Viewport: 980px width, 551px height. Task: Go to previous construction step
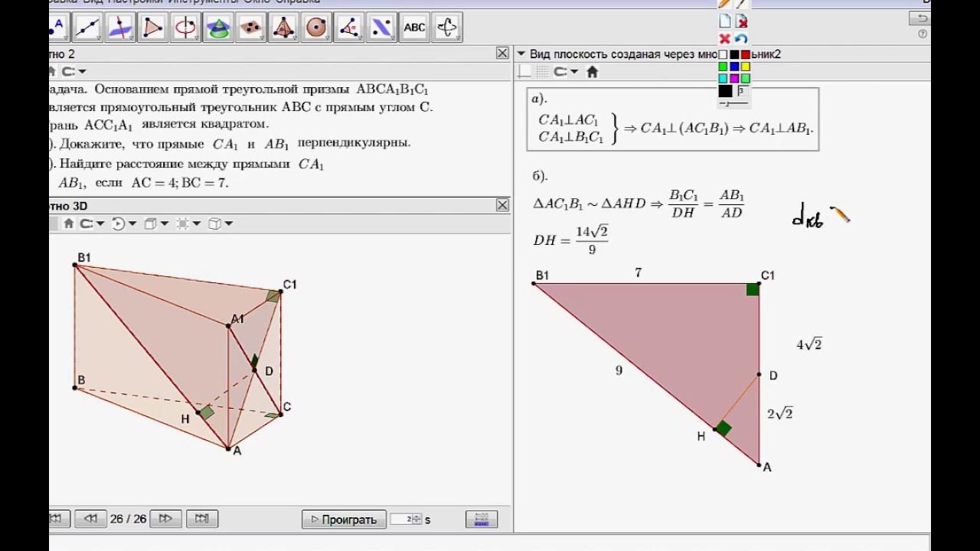(x=90, y=519)
